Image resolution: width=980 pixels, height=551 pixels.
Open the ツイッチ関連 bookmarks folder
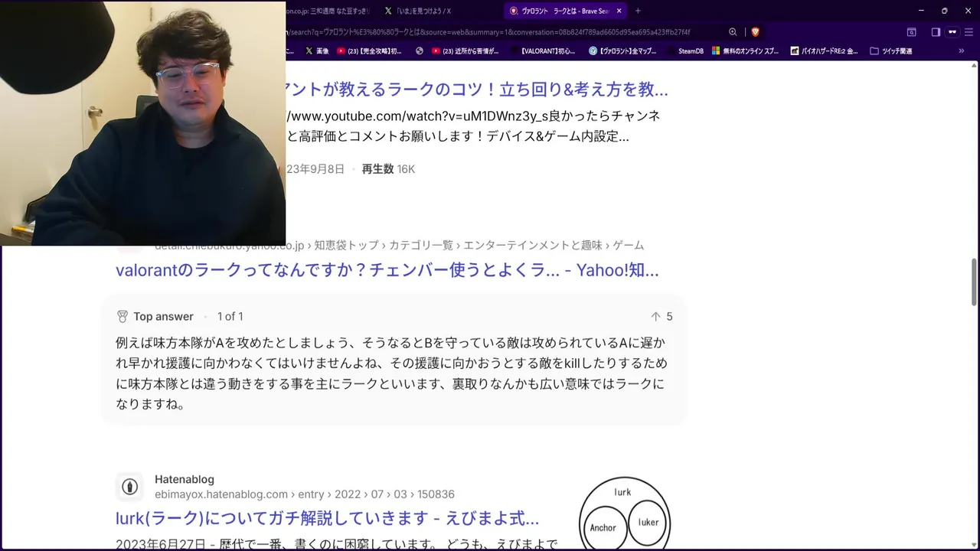891,51
